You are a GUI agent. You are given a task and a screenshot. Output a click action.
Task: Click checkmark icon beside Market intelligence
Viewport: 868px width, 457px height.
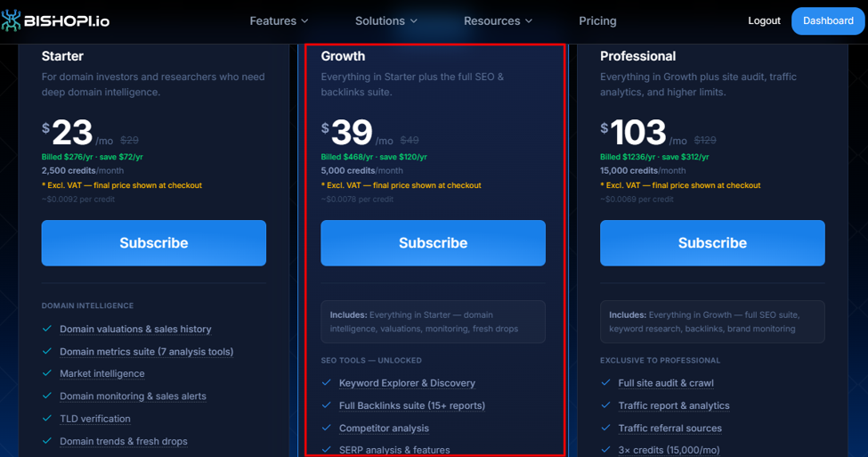[x=47, y=373]
